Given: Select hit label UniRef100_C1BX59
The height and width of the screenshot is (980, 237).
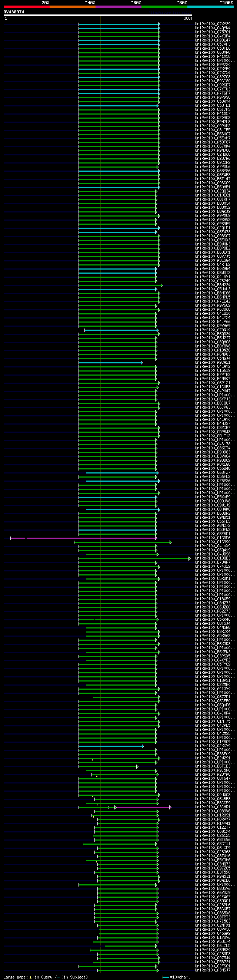Looking at the screenshot, I should (213, 599).
